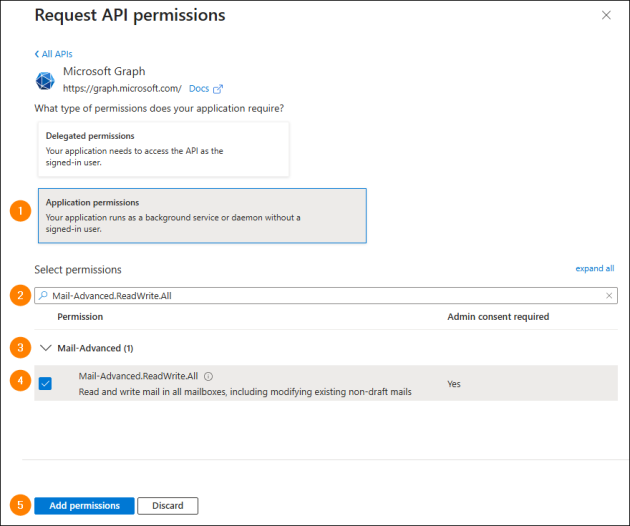This screenshot has width=630, height=526.
Task: Close the Request API permissions panel
Action: coord(606,15)
